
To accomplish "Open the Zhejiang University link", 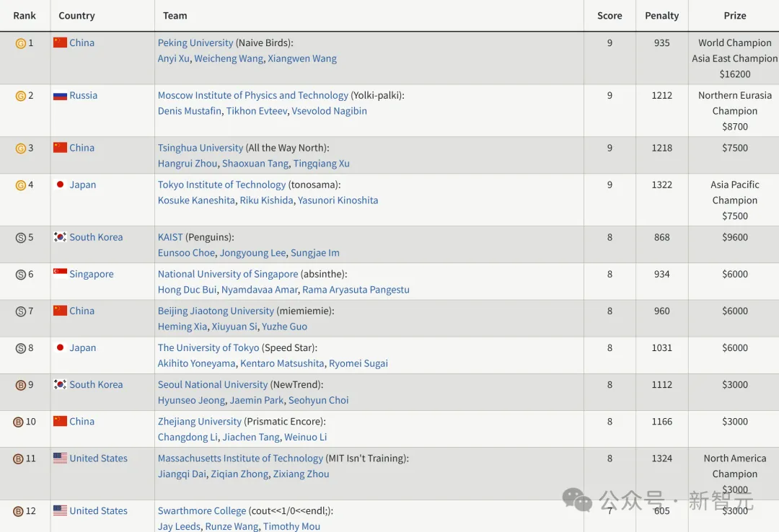I will tap(200, 421).
